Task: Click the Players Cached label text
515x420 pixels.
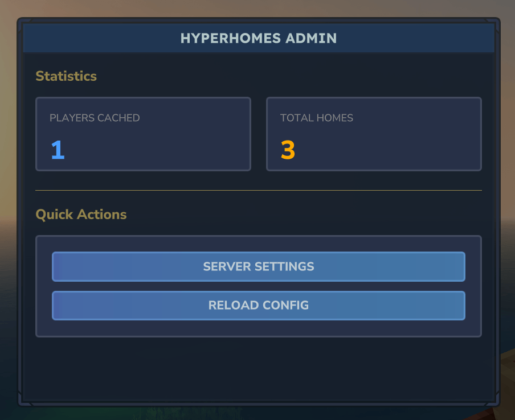Action: point(95,118)
